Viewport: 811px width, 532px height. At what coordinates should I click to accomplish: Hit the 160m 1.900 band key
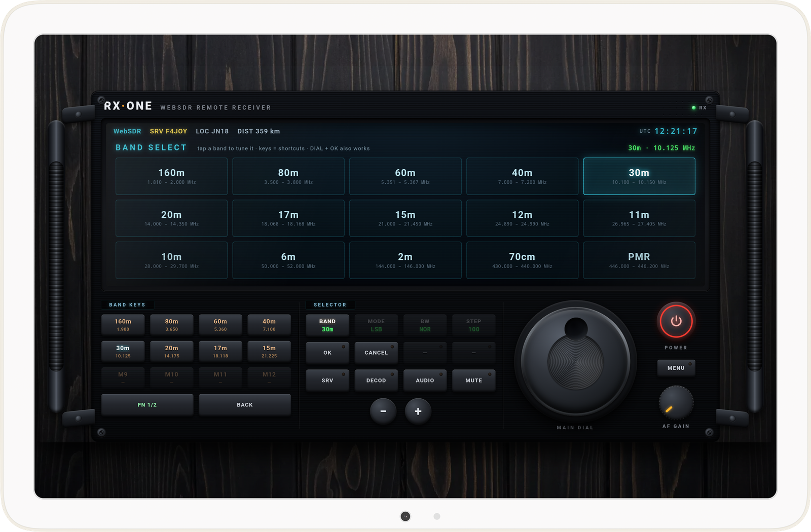click(123, 325)
